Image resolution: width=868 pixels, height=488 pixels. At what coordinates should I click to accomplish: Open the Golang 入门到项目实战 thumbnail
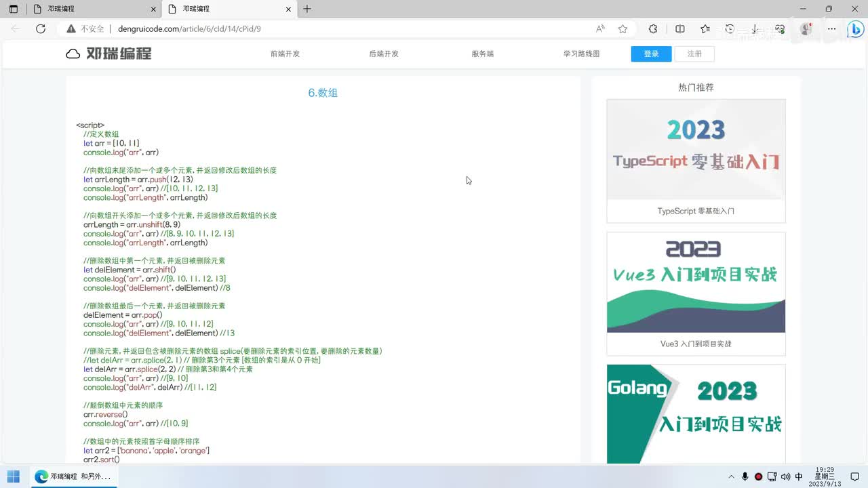click(696, 413)
